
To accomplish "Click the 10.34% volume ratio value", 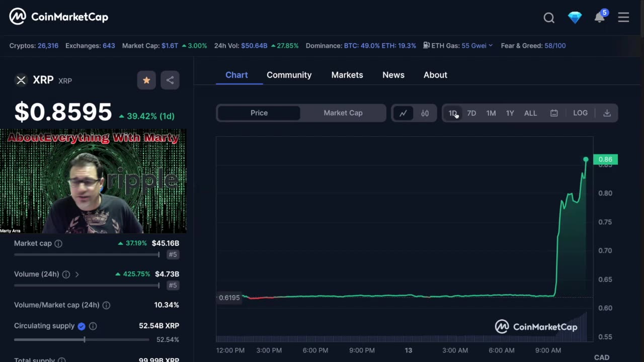I will [167, 305].
